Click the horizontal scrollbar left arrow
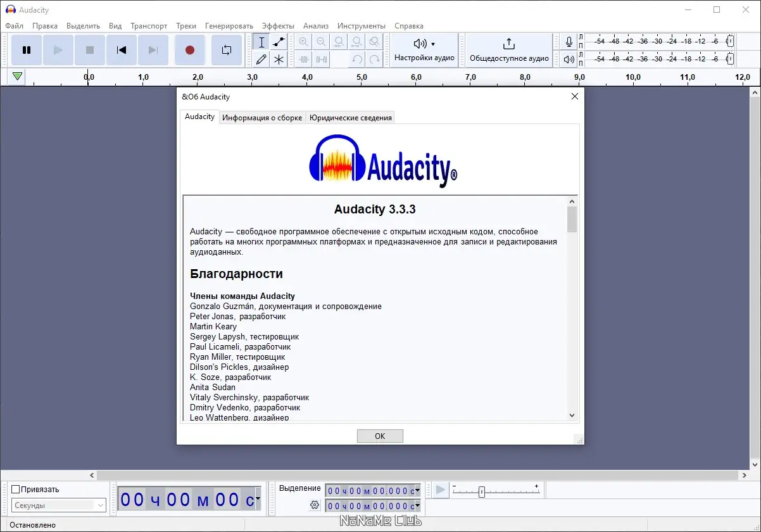The image size is (761, 532). pyautogui.click(x=92, y=475)
